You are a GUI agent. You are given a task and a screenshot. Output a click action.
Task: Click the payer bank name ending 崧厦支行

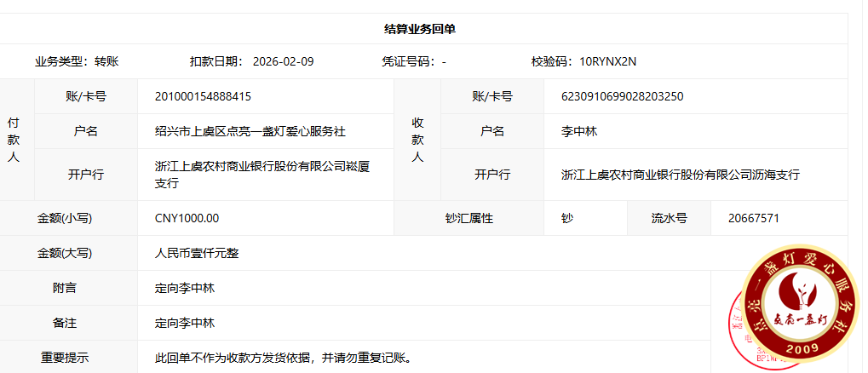point(262,175)
